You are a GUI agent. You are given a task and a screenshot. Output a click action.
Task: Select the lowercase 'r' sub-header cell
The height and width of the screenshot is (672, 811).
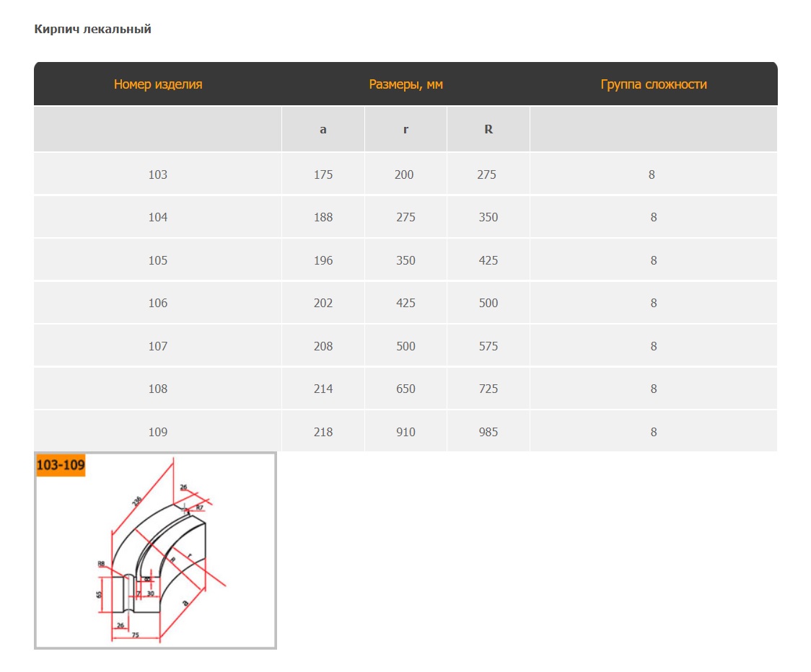pos(405,130)
